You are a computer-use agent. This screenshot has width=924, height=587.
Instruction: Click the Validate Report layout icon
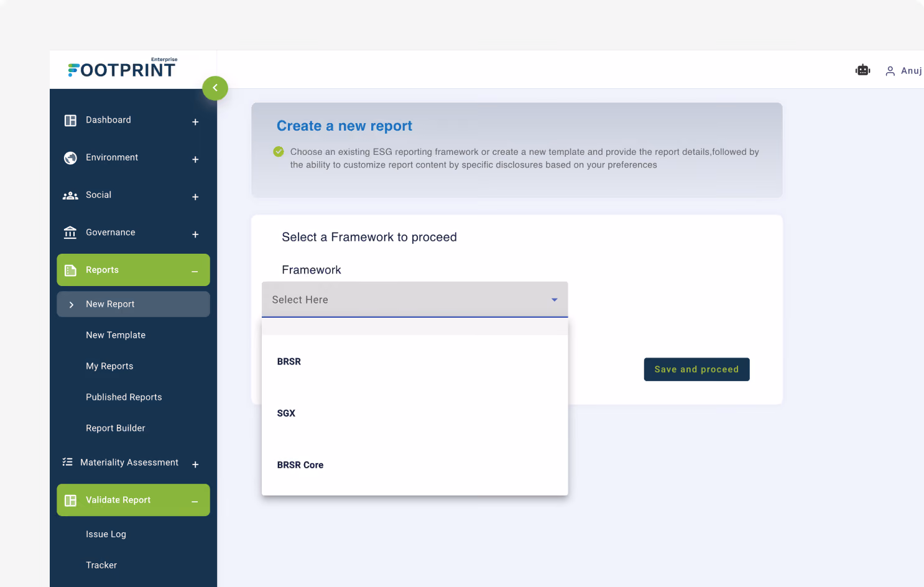(x=70, y=501)
